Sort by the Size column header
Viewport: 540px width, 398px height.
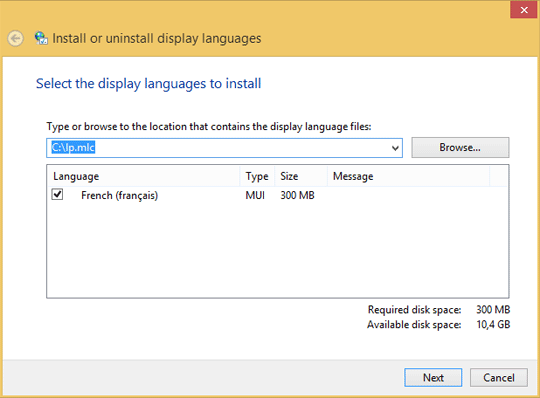[x=301, y=176]
